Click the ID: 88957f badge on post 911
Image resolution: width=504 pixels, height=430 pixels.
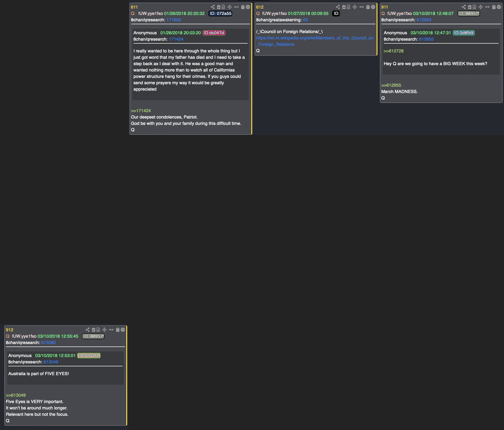[469, 13]
